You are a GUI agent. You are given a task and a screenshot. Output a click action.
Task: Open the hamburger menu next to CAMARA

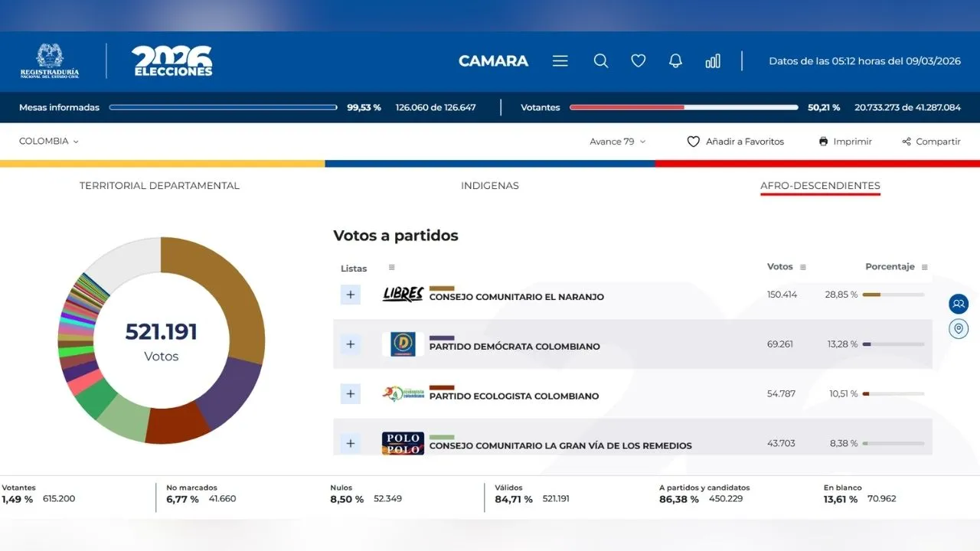560,61
